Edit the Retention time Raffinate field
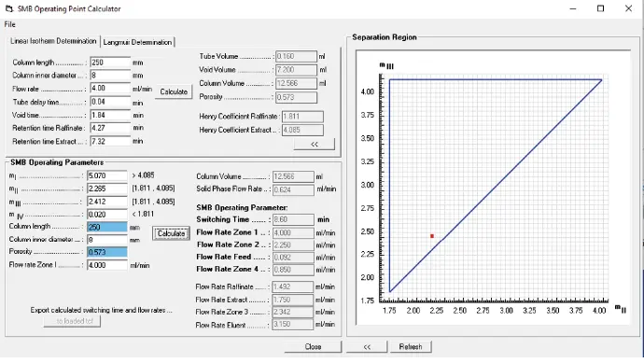 (110, 128)
